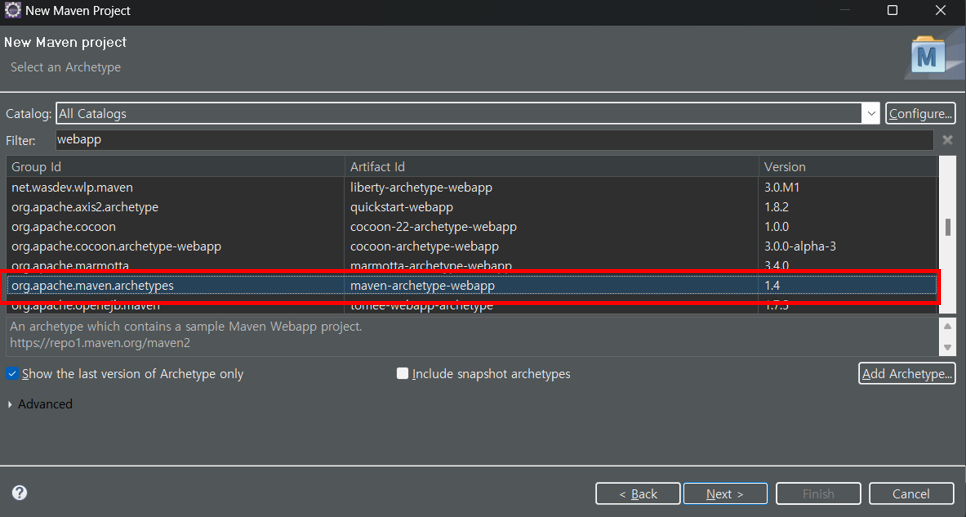Click the Configure... button
The image size is (966, 517).
(920, 113)
